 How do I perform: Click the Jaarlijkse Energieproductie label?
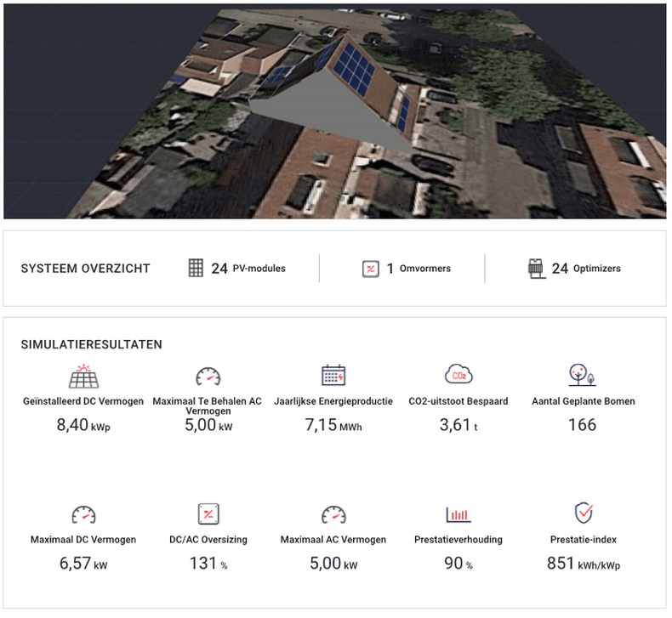coord(333,402)
